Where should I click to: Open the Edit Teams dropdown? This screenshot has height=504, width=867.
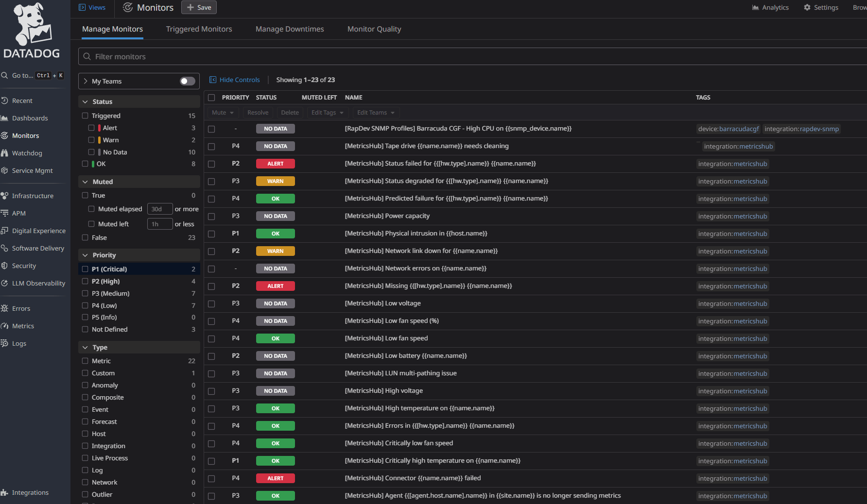pos(376,113)
